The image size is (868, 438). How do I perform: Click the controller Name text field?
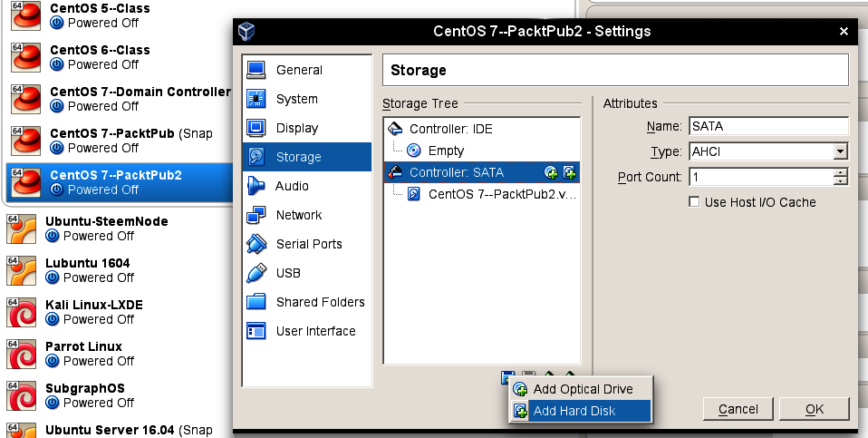[767, 126]
